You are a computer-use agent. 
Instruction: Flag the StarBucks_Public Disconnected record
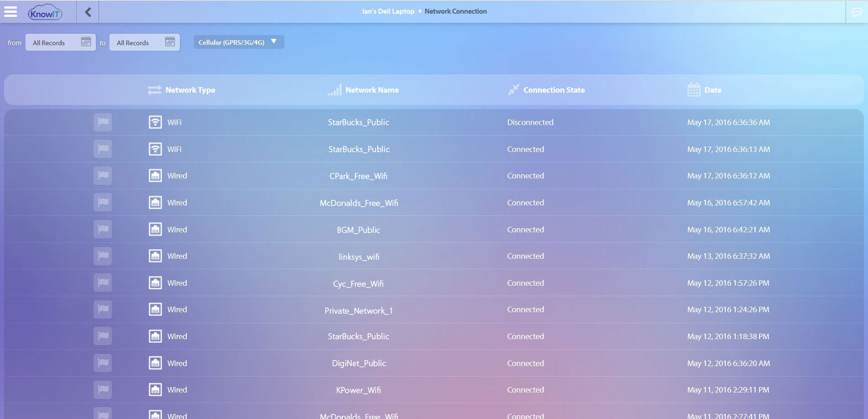[x=103, y=122]
